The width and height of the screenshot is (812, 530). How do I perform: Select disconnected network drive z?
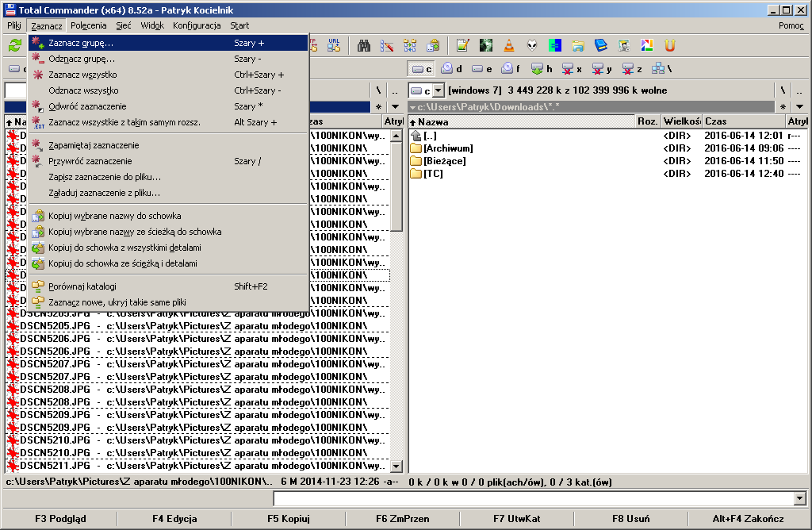click(632, 69)
